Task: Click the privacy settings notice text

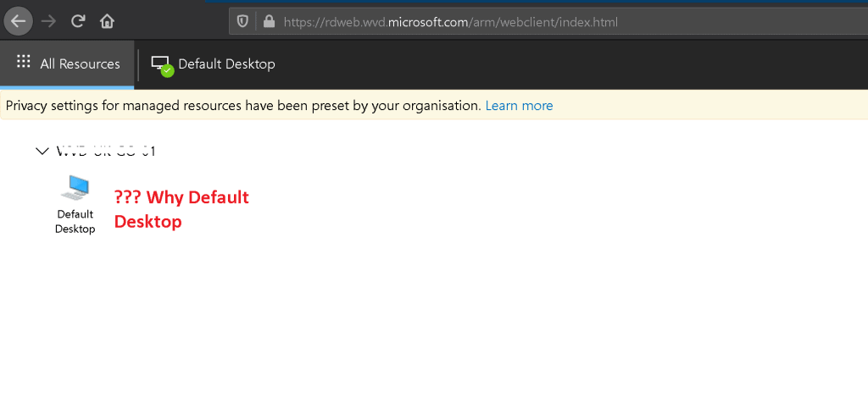Action: click(243, 106)
